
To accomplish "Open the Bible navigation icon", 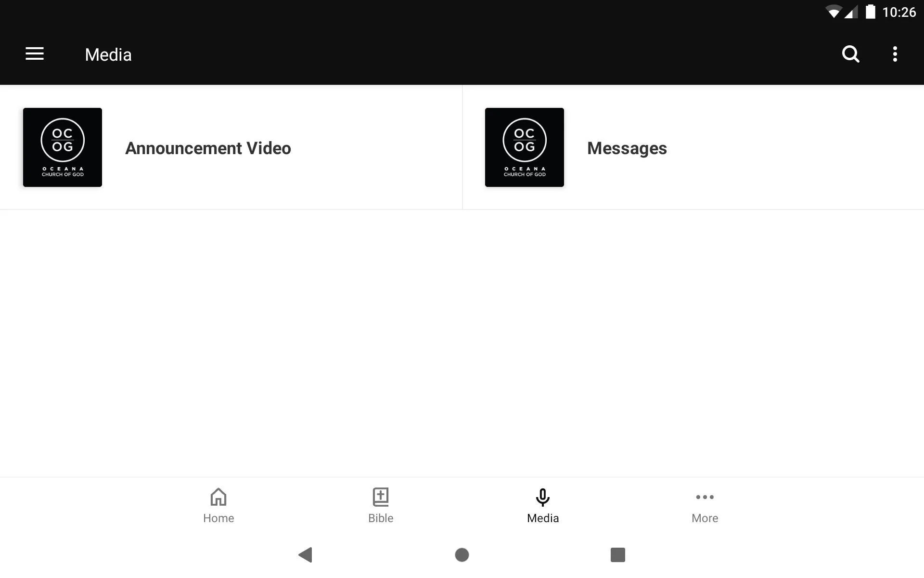I will [381, 505].
